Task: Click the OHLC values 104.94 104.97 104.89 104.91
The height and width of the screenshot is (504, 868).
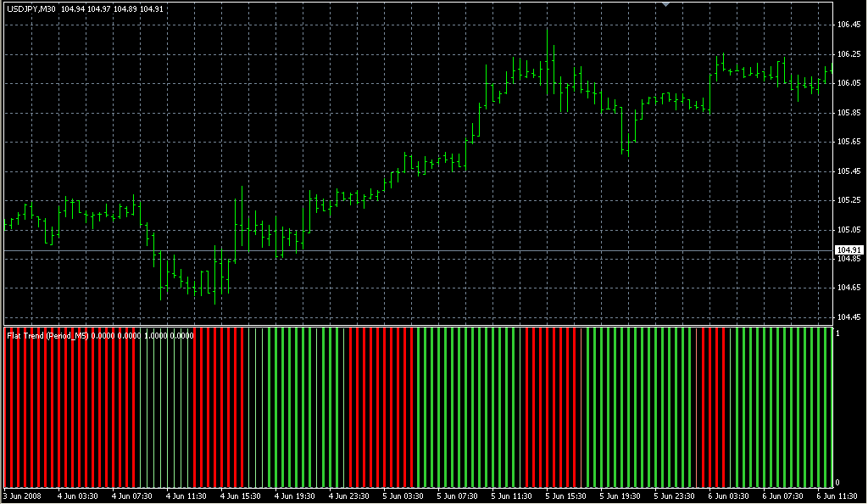Action: (x=112, y=9)
